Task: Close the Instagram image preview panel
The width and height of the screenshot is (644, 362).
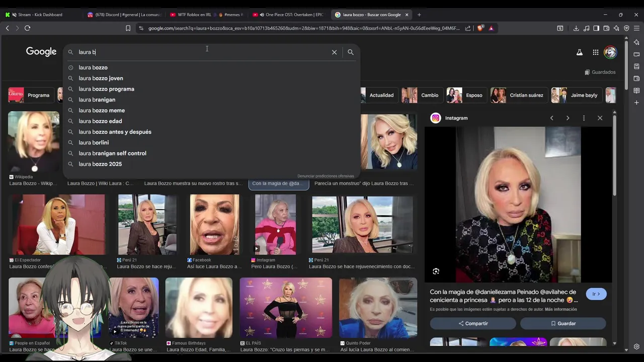Action: point(600,118)
